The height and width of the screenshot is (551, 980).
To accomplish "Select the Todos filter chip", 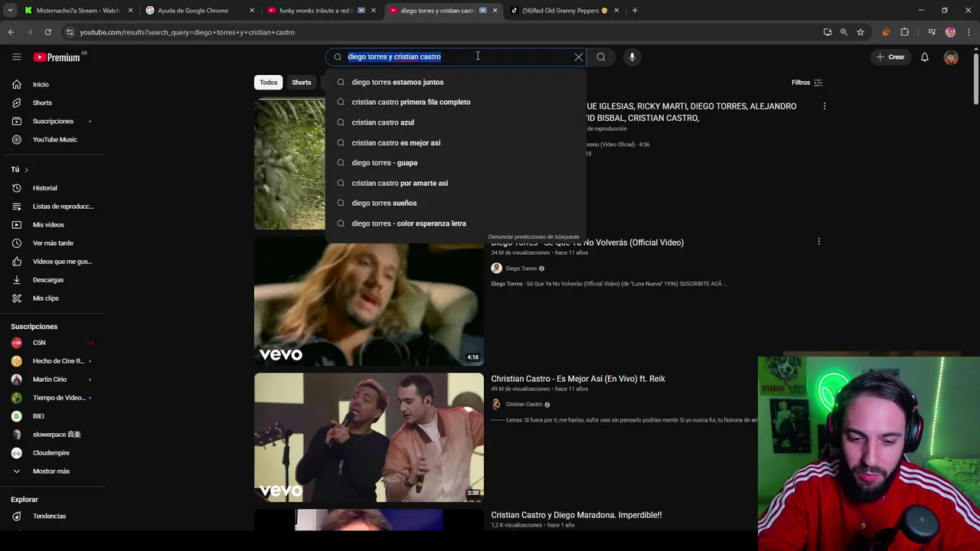I will pos(268,83).
